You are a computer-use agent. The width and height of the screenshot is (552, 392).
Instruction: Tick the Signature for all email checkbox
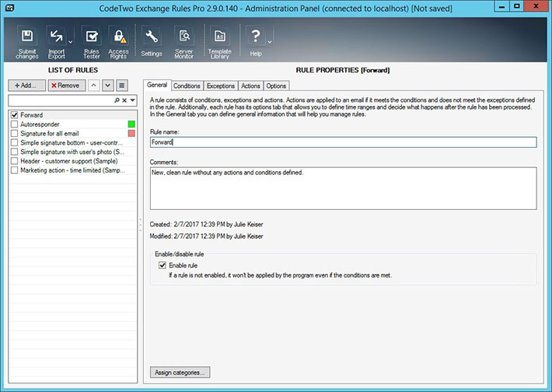click(x=15, y=133)
